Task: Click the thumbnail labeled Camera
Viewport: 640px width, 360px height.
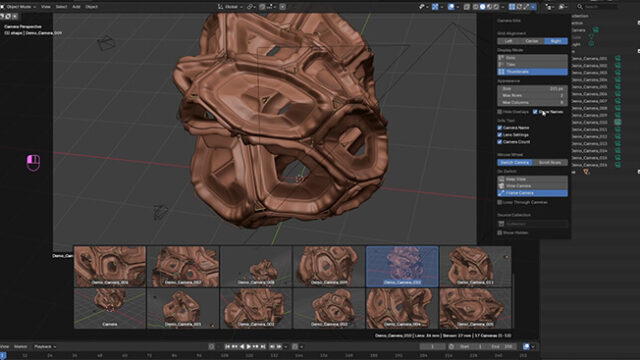Action: [x=110, y=308]
